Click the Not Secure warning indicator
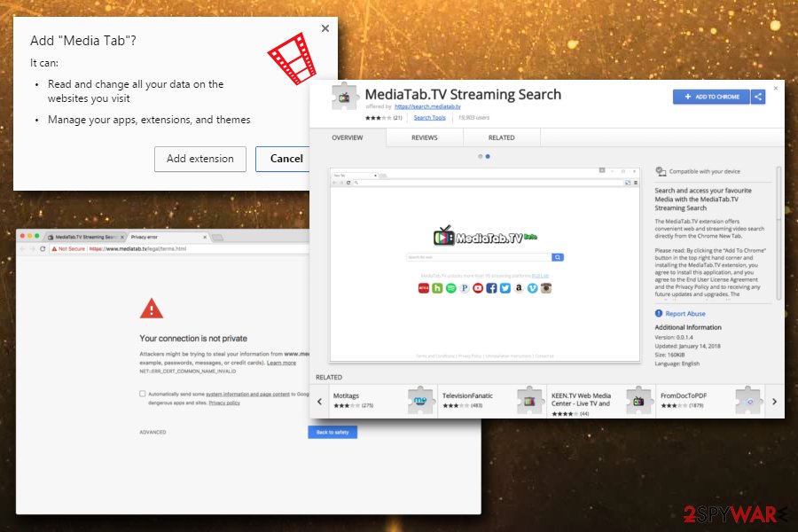Image resolution: width=798 pixels, height=532 pixels. pyautogui.click(x=68, y=249)
